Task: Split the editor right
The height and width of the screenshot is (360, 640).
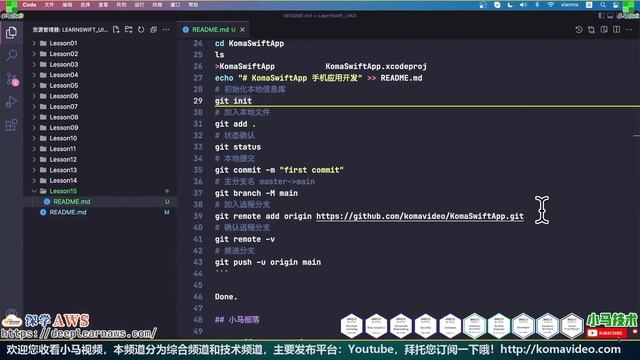Action: coord(617,29)
